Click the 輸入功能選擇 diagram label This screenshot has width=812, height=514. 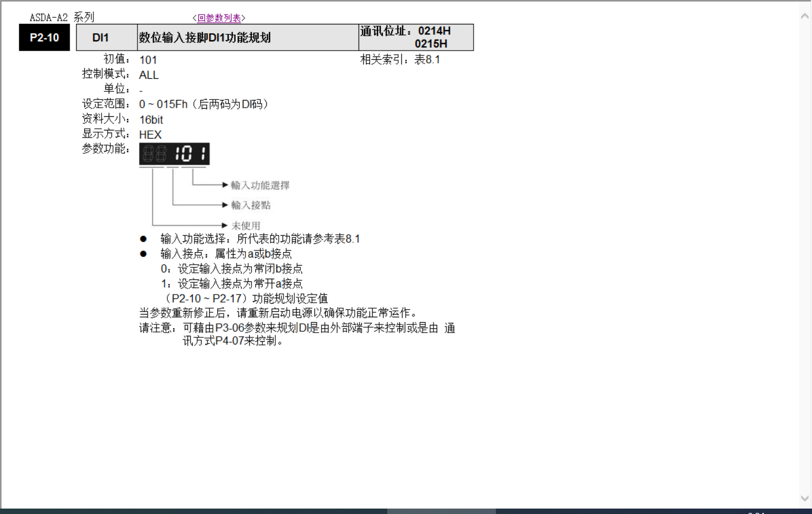tap(260, 185)
